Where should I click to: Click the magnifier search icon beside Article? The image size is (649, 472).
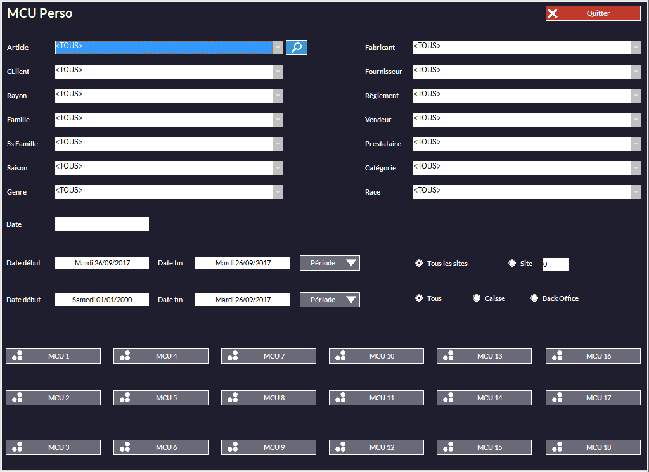(x=296, y=47)
